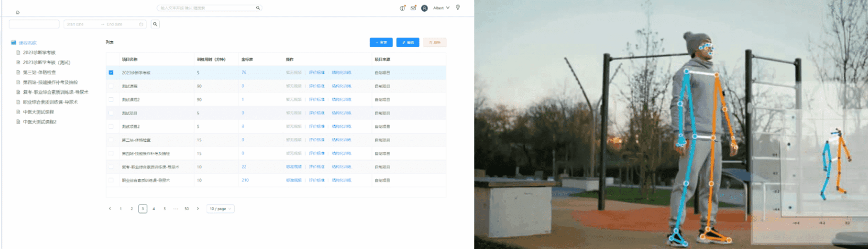This screenshot has height=249, width=868.
Task: Check the 测试课程2 row checkbox
Action: [x=111, y=99]
